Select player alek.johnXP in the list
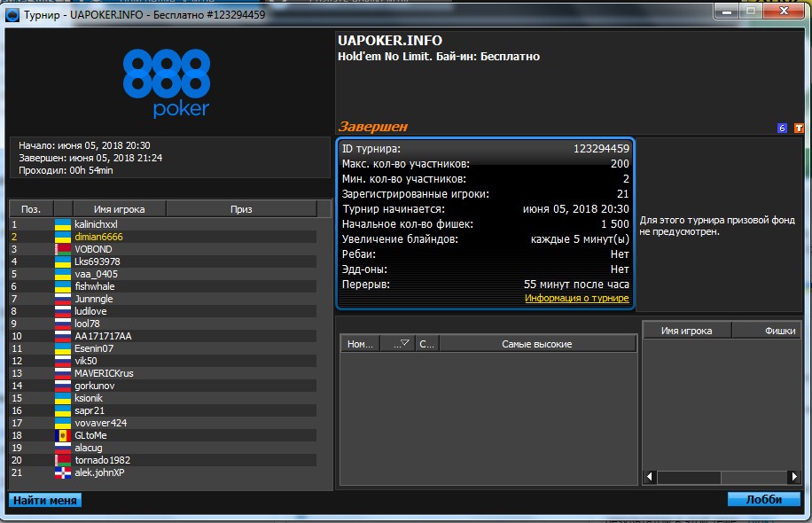This screenshot has height=523, width=812. 163,472
